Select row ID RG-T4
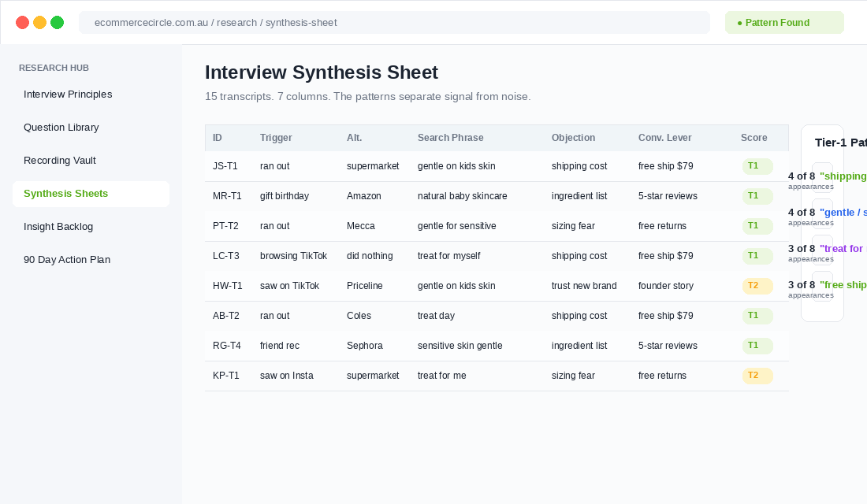 tap(227, 346)
